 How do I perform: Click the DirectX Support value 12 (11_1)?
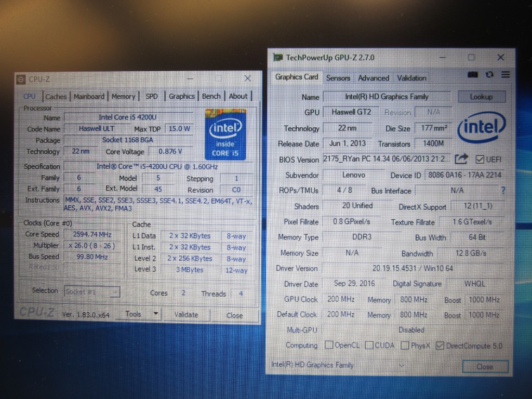pyautogui.click(x=478, y=206)
